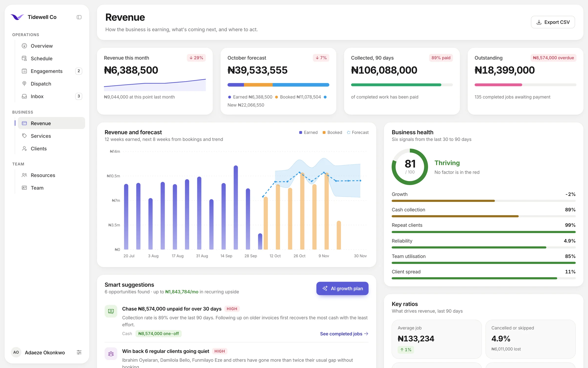This screenshot has width=588, height=368.
Task: Collapse the sidebar with the panel icon
Action: (79, 17)
